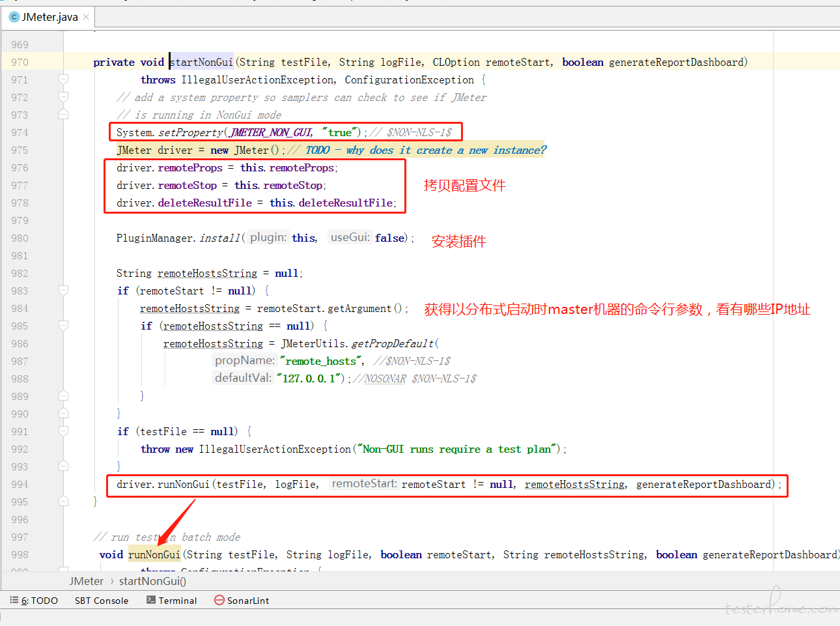Open the Terminal tool window
The width and height of the screenshot is (840, 626).
click(x=171, y=601)
